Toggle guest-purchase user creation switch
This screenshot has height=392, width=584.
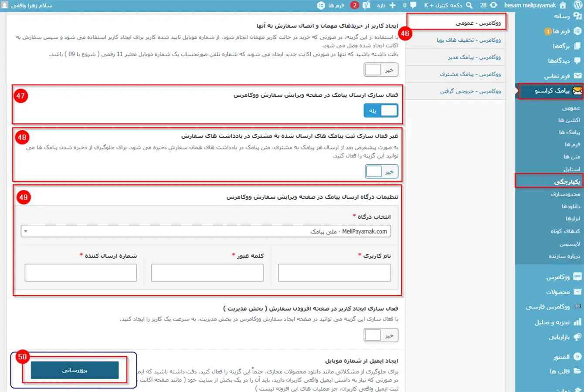point(381,70)
